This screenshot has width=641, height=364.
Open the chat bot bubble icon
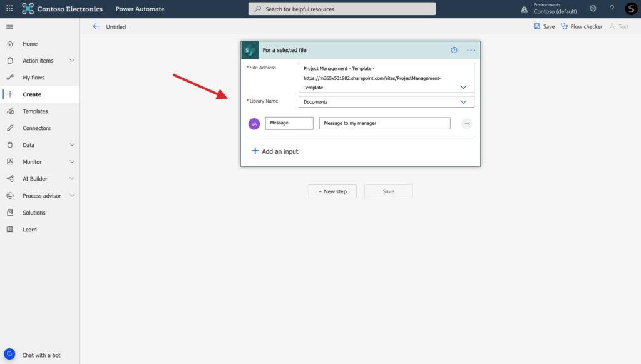(x=9, y=354)
